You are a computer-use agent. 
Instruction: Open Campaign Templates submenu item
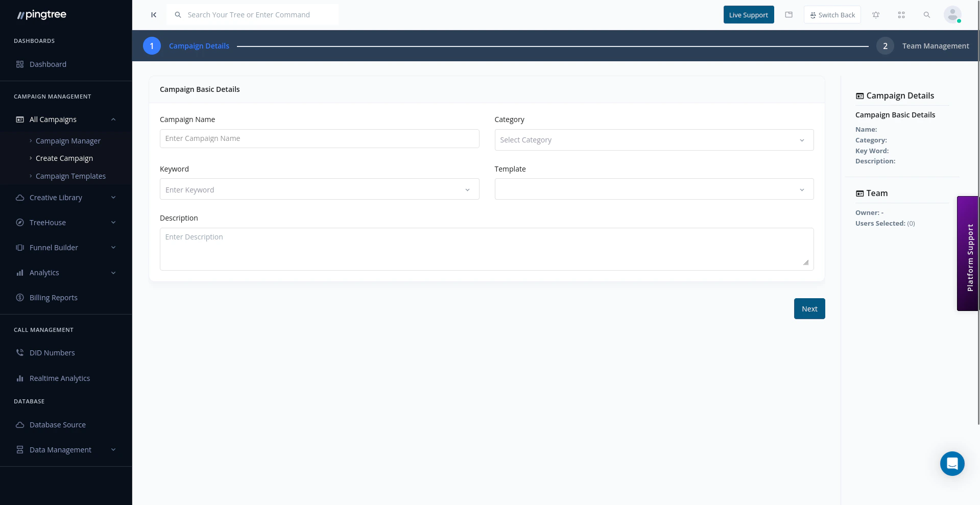(x=70, y=176)
